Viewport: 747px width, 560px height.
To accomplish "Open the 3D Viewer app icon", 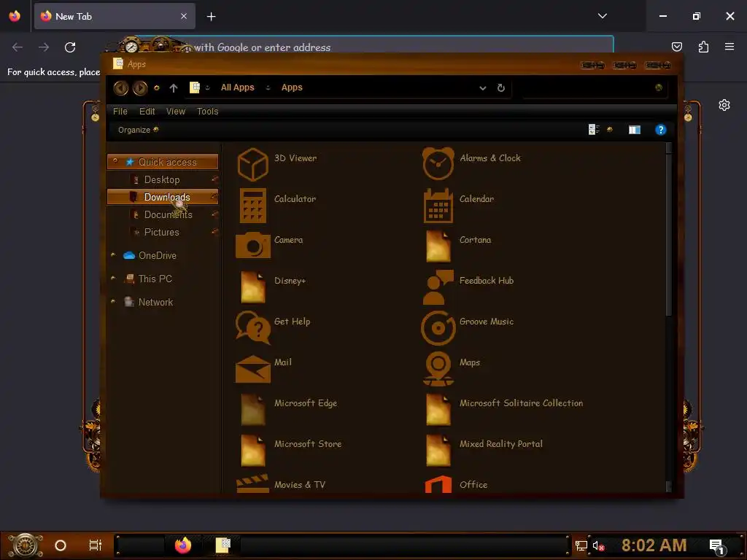I will [x=252, y=165].
